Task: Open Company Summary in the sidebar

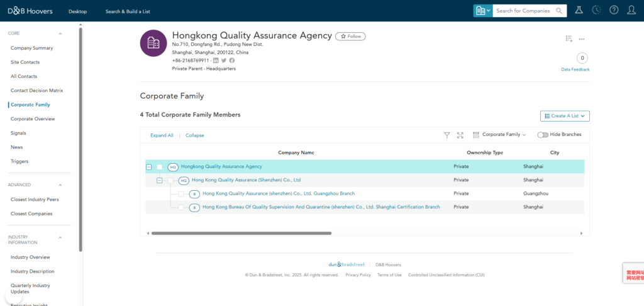Action: 31,48
